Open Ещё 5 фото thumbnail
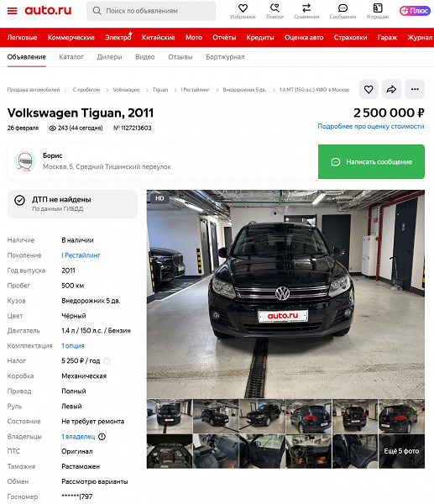The width and height of the screenshot is (434, 504). click(x=401, y=451)
